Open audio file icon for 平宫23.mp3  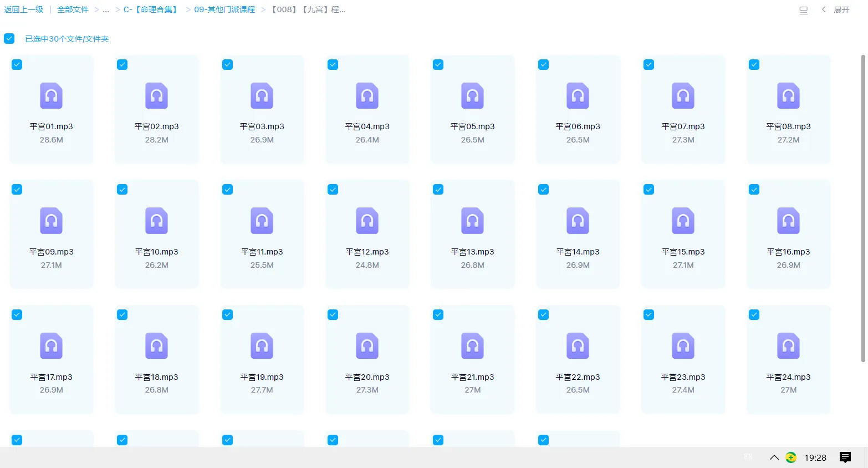click(x=683, y=346)
